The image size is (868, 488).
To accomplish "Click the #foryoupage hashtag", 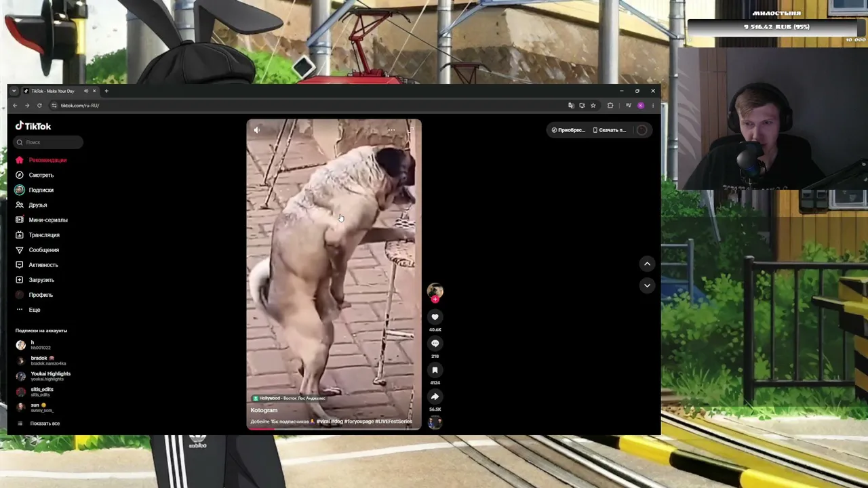I will pos(359,422).
